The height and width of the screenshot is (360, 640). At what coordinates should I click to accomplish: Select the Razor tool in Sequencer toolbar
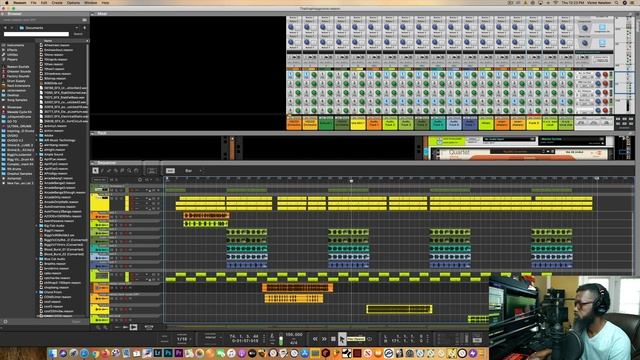pyautogui.click(x=116, y=171)
